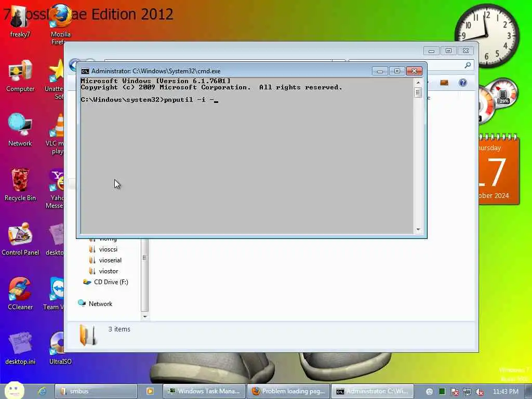Click the cmd scrollbar thumb

click(x=418, y=92)
